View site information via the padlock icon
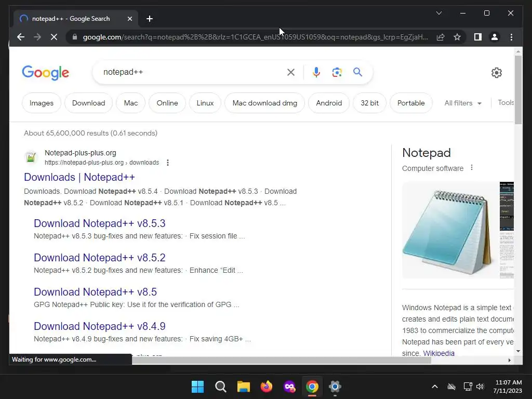 (x=75, y=37)
